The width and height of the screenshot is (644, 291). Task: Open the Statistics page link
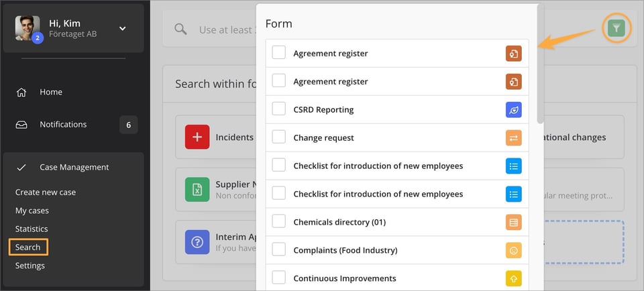pos(32,229)
